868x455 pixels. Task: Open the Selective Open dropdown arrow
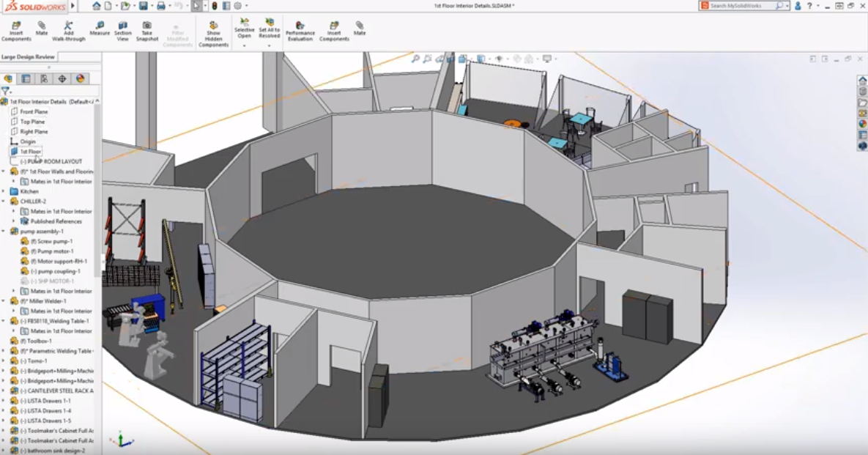click(244, 45)
